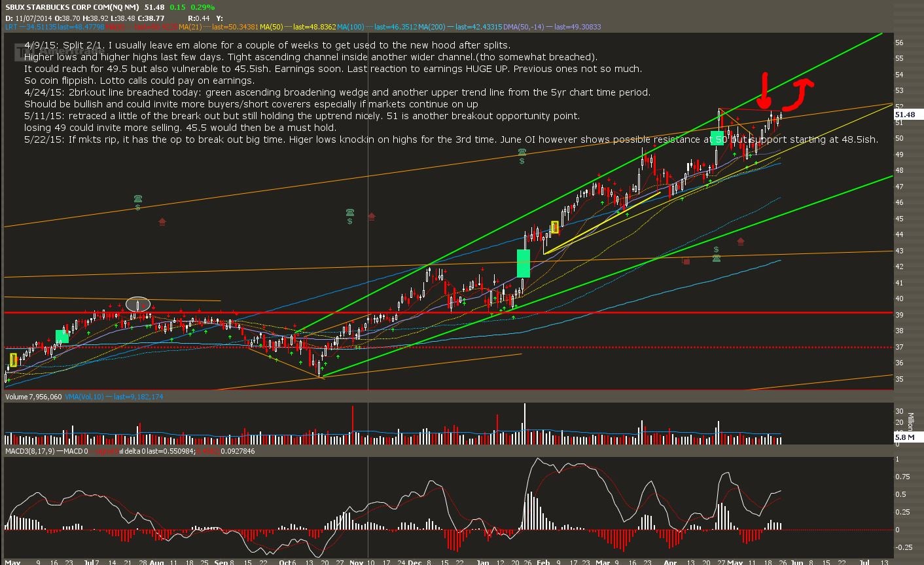Click the May 2015 red dividend arrow marker
Viewport: 924px width, 565px height.
pos(741,242)
